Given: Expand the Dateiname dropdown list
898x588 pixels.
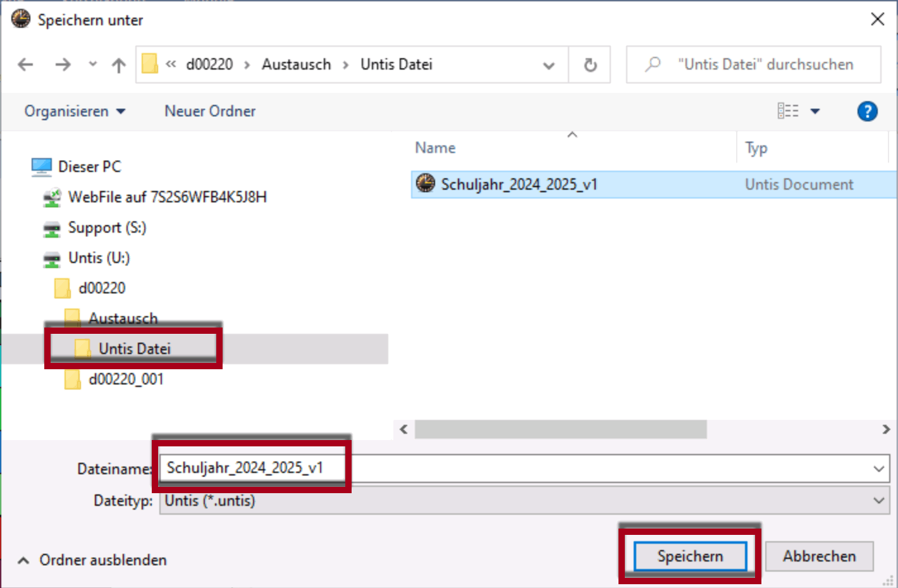Looking at the screenshot, I should [x=878, y=469].
